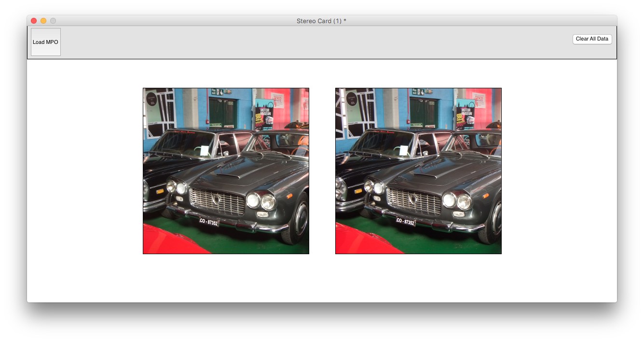This screenshot has height=341, width=644.
Task: Click the front wheel in the right image
Action: tap(494, 221)
